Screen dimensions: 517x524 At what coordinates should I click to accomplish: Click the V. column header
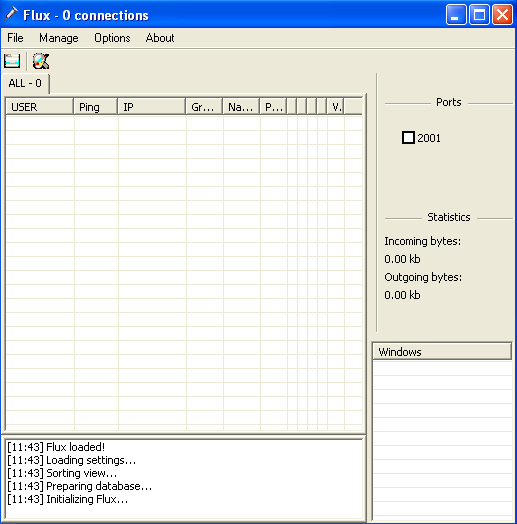[335, 107]
